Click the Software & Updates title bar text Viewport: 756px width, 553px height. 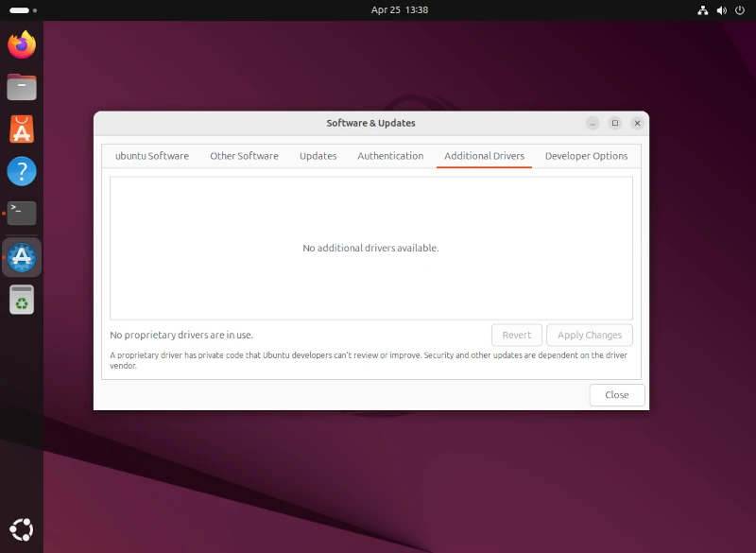pyautogui.click(x=370, y=123)
